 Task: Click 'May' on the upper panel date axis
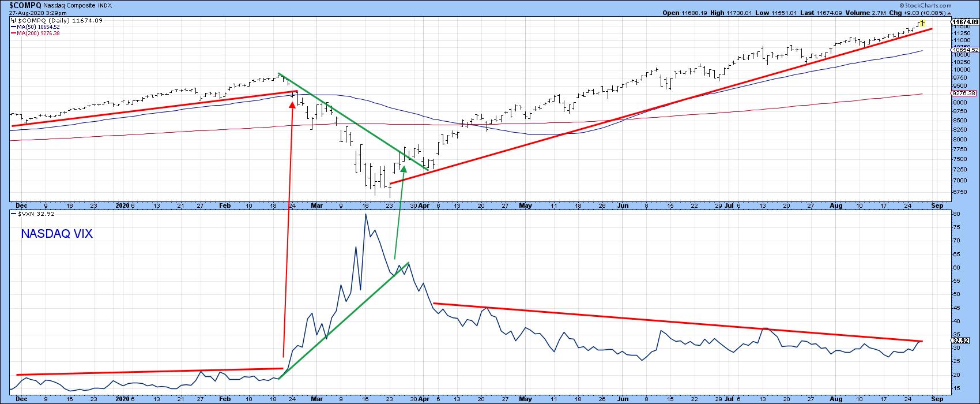[525, 205]
